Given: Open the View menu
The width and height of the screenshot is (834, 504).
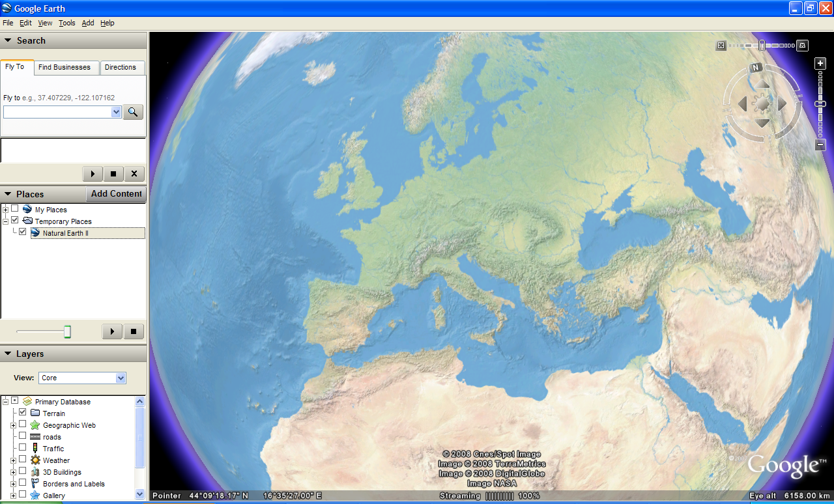Looking at the screenshot, I should pyautogui.click(x=45, y=23).
